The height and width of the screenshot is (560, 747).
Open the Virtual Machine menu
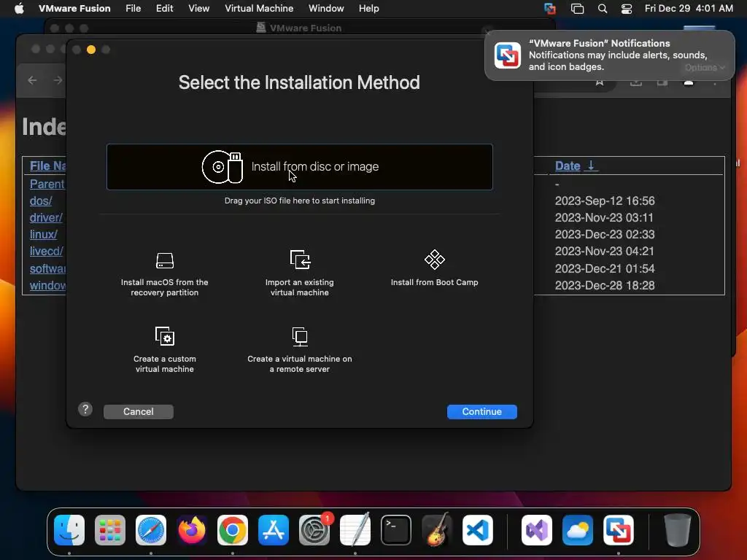coord(259,8)
